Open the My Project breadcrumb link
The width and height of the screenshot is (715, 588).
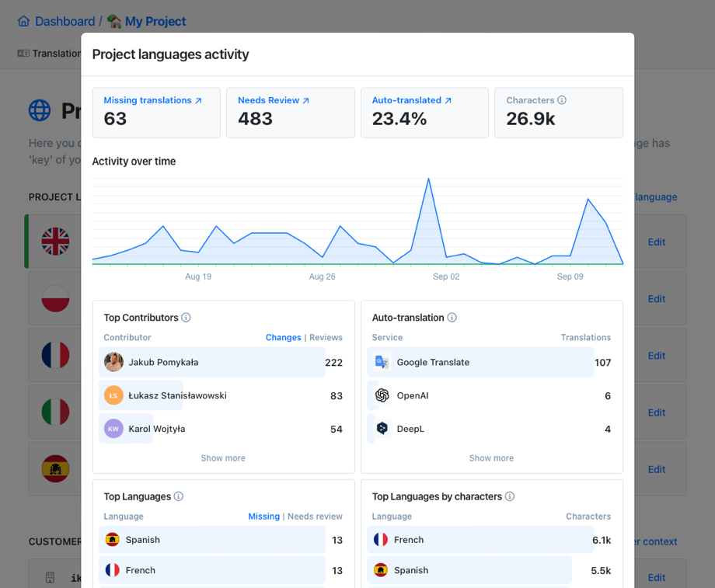[155, 22]
